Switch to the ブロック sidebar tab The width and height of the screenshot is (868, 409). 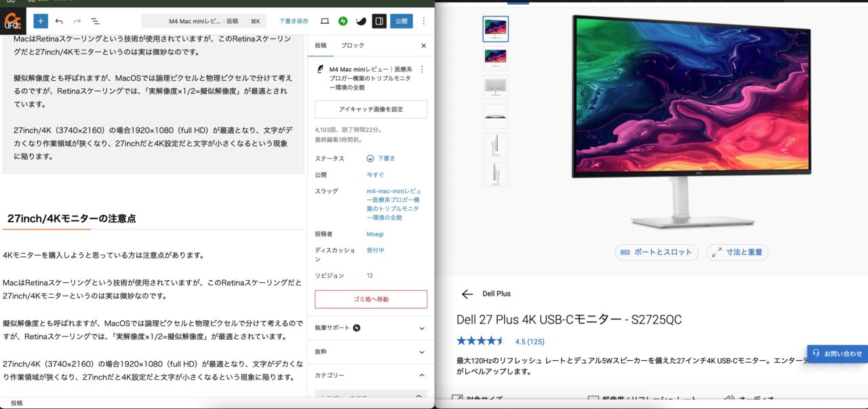pos(353,45)
